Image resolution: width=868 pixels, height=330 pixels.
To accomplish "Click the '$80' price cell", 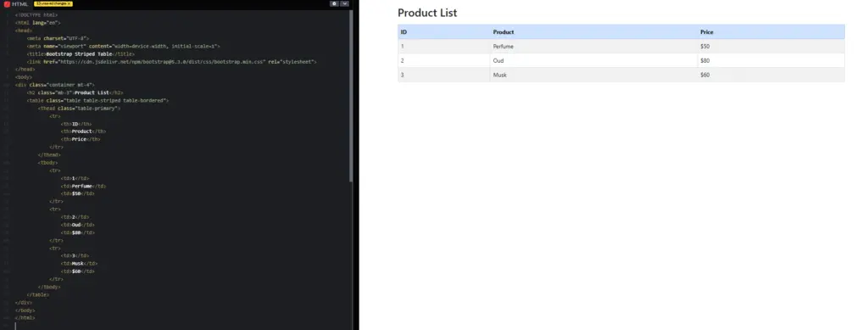I will (771, 61).
